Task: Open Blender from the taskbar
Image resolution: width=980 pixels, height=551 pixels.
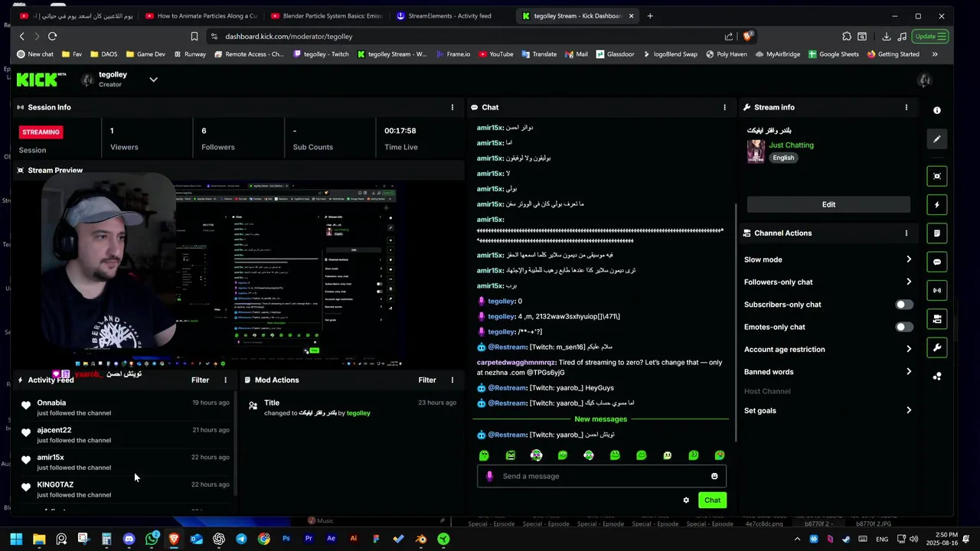Action: [421, 539]
